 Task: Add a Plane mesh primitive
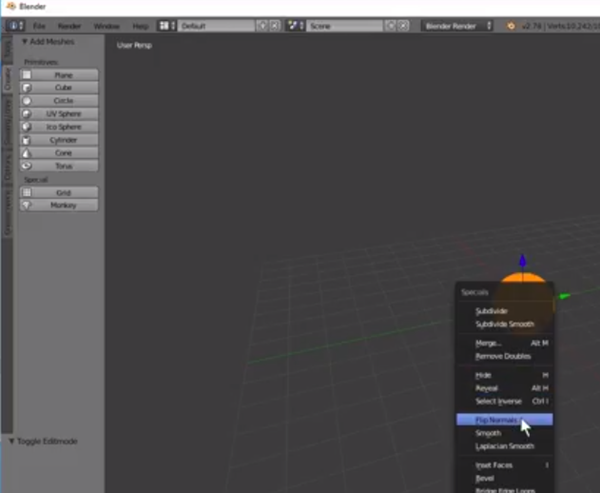click(60, 75)
